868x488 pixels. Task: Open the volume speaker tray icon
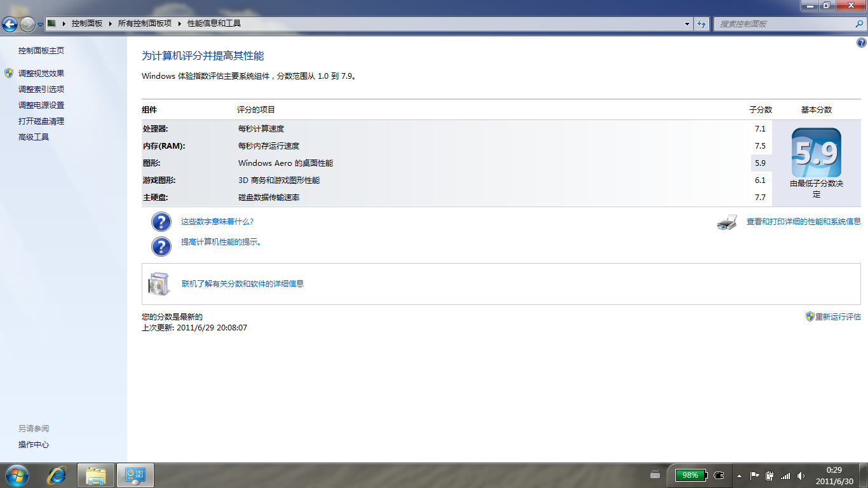(x=801, y=475)
